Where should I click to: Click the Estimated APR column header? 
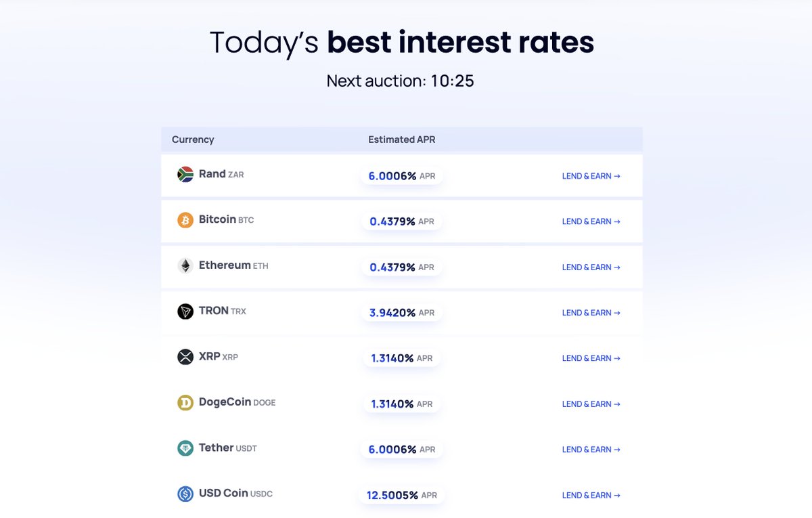pos(402,139)
